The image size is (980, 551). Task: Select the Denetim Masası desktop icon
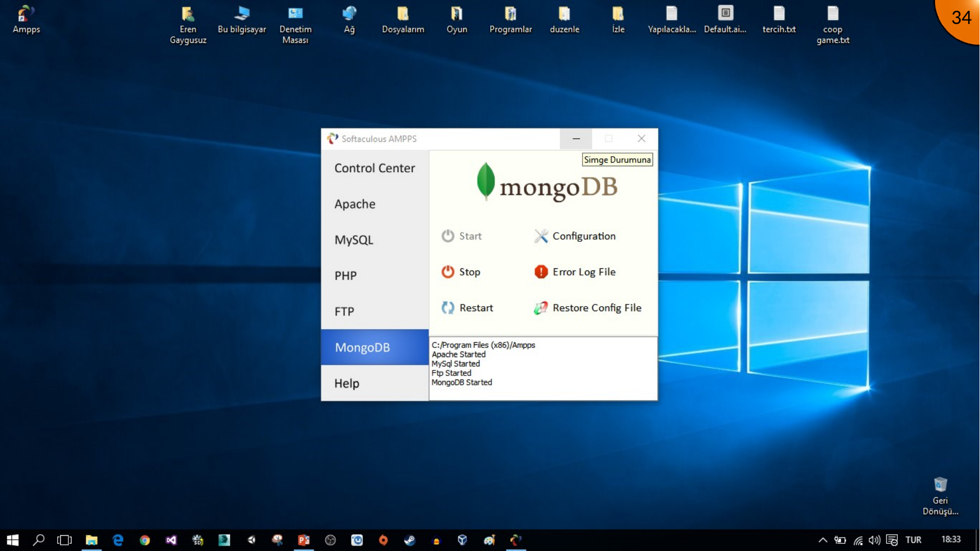(x=295, y=24)
